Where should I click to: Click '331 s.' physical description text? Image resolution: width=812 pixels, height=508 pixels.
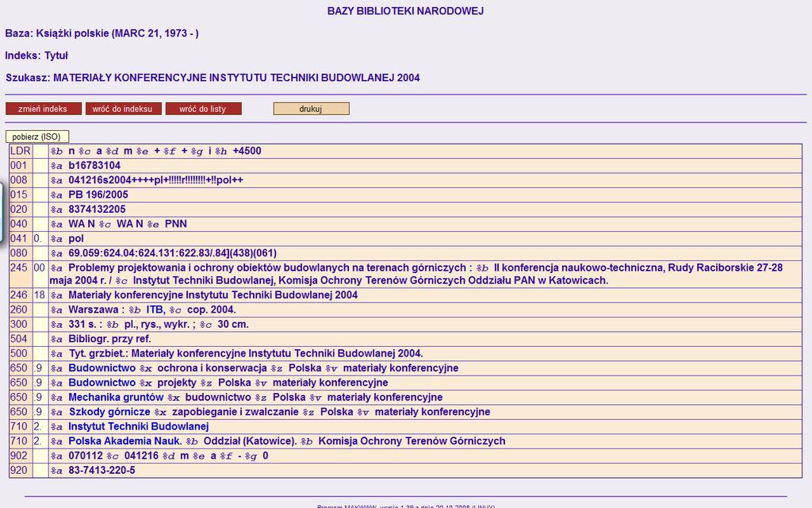82,324
